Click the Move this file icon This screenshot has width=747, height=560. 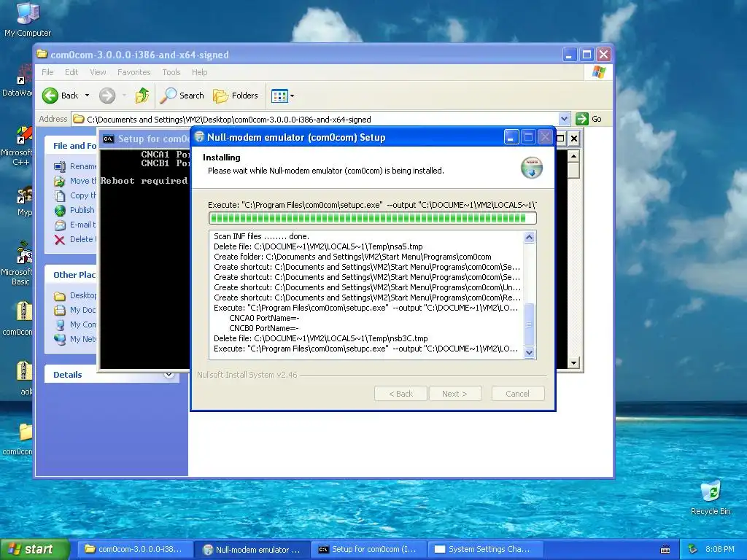(x=60, y=181)
